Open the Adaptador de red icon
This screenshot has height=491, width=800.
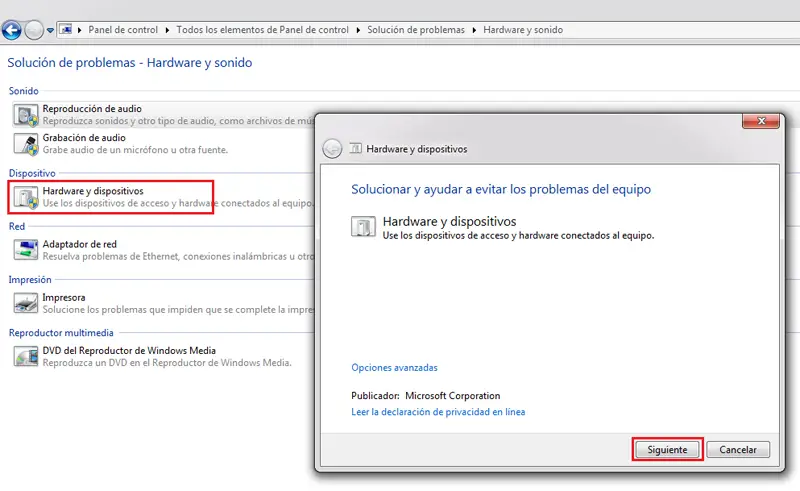point(26,250)
